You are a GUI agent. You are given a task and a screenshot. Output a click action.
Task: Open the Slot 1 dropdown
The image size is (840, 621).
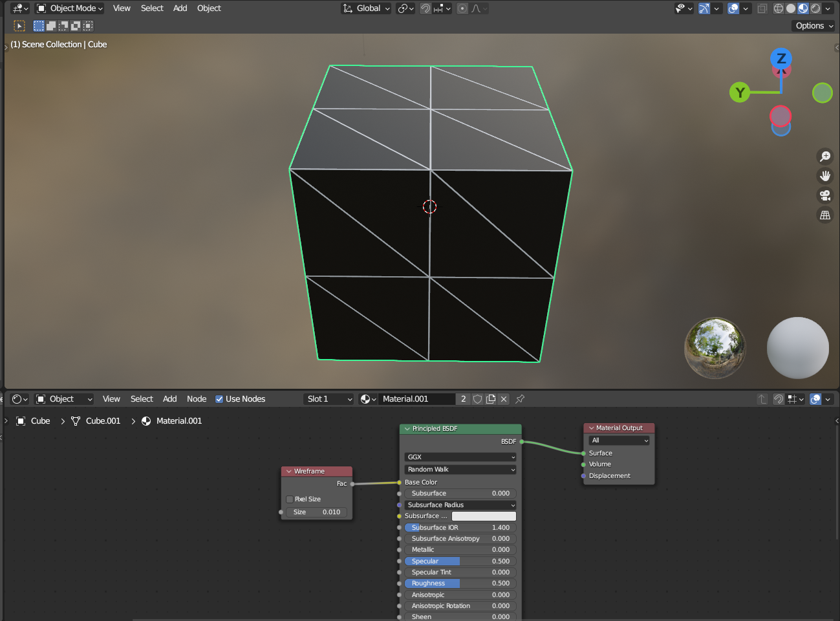[329, 399]
